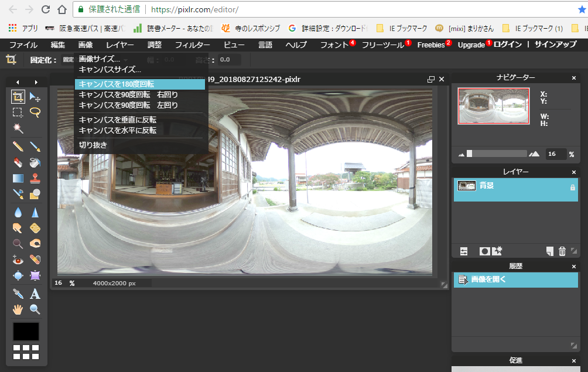Select the Color Picker eyedropper tool
This screenshot has width=588, height=372.
click(18, 293)
